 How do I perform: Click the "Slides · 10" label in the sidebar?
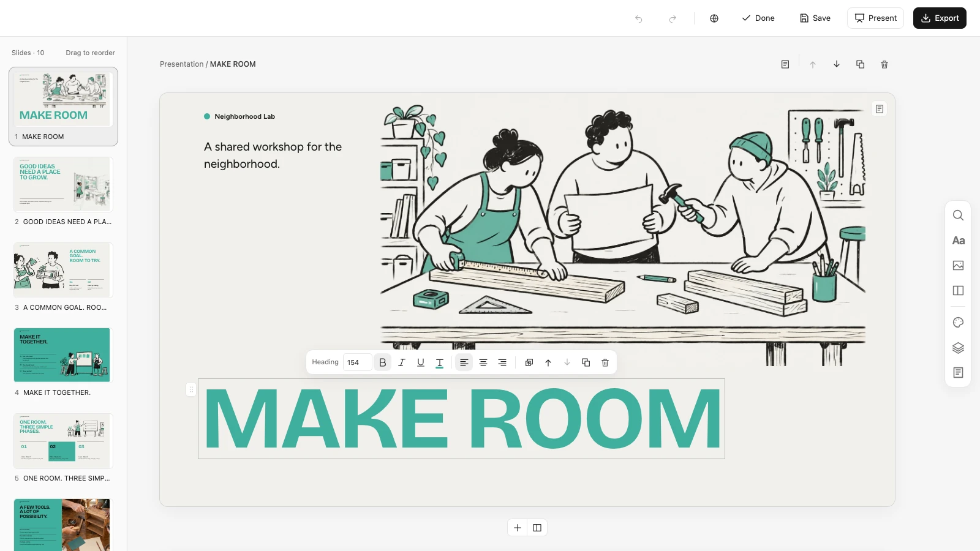28,53
